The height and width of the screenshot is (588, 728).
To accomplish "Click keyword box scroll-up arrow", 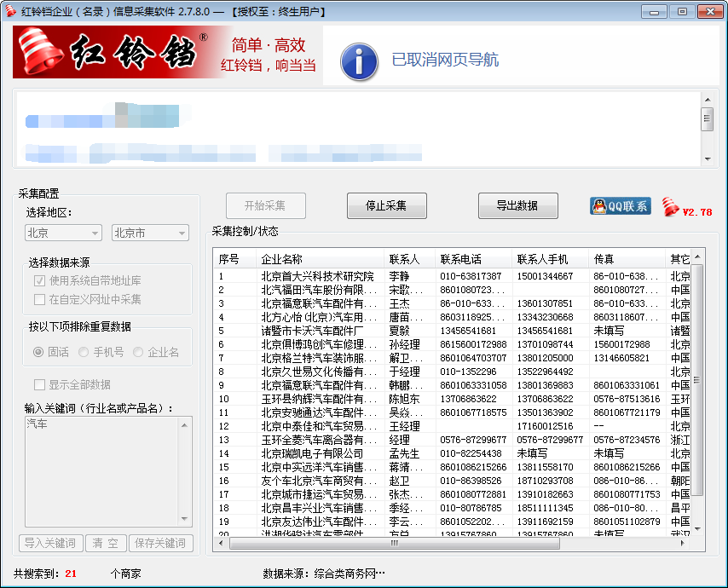I will click(x=185, y=425).
